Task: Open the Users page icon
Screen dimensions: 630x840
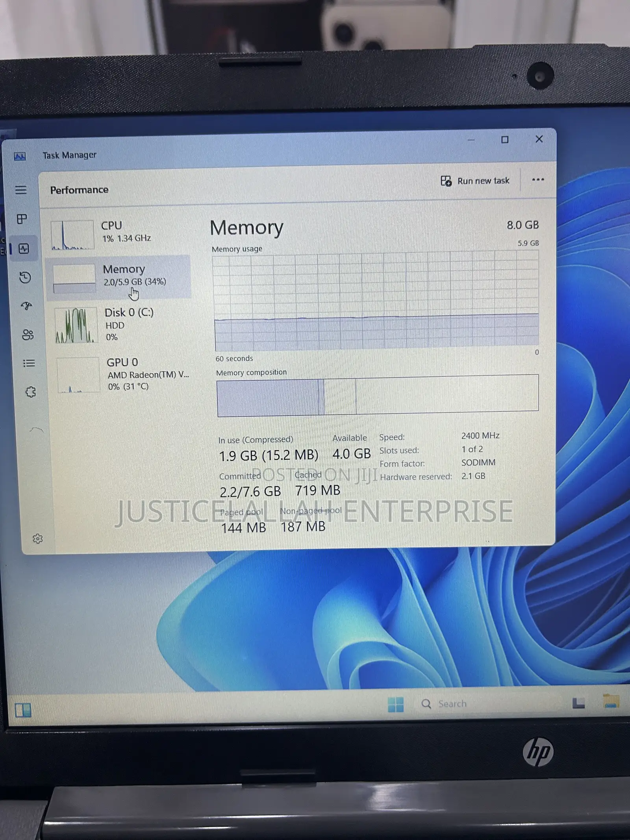Action: 28,335
